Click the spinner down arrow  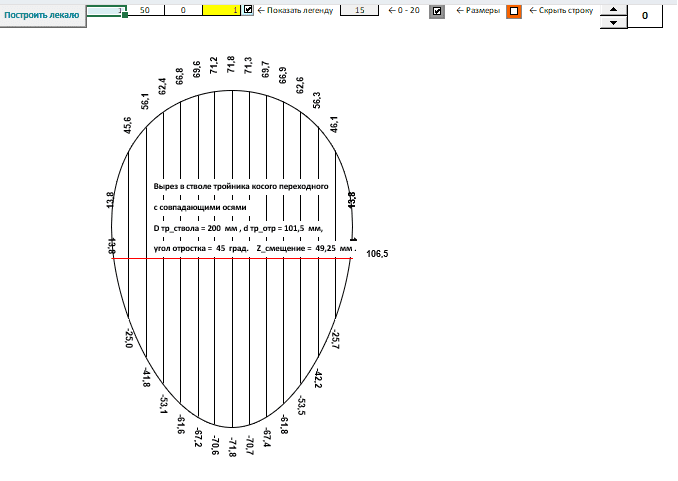pyautogui.click(x=613, y=22)
